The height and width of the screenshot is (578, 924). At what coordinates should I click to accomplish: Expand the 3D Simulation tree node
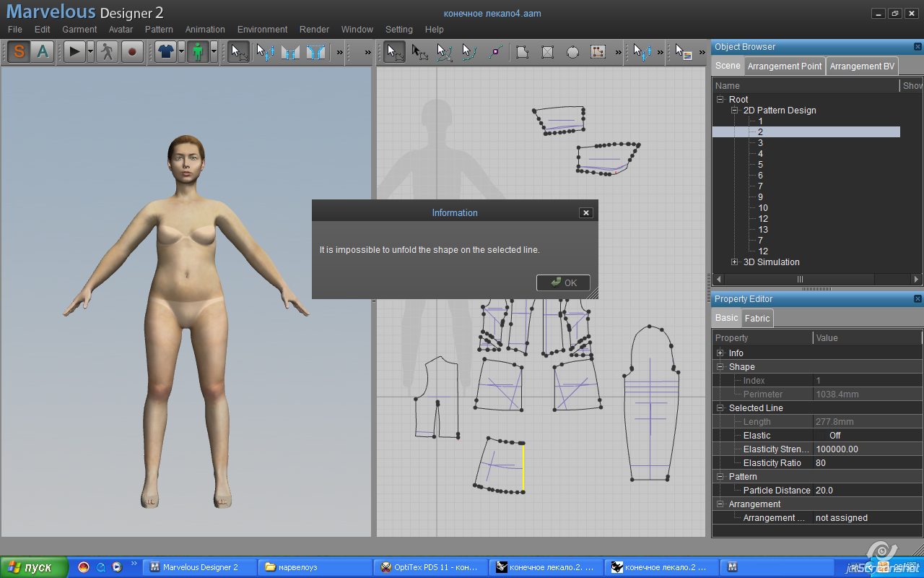[735, 262]
